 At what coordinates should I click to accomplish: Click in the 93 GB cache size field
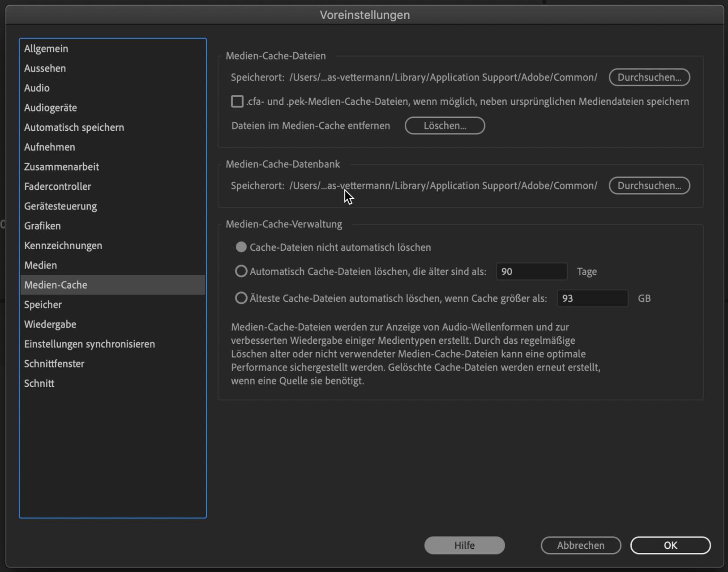coord(592,298)
